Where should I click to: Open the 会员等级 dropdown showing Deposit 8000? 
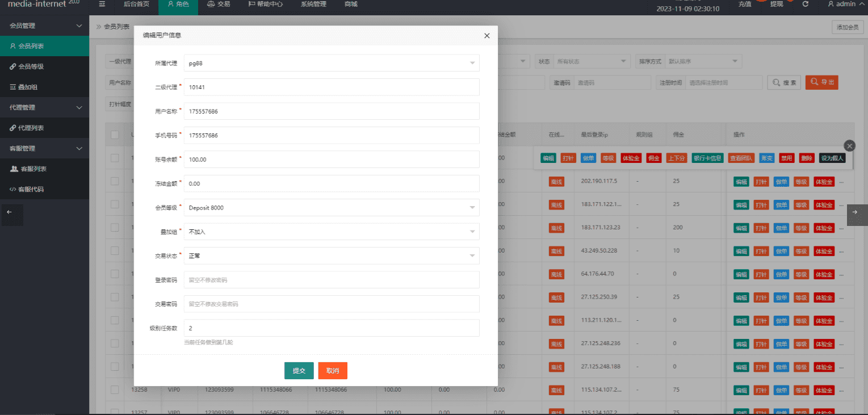pyautogui.click(x=332, y=208)
